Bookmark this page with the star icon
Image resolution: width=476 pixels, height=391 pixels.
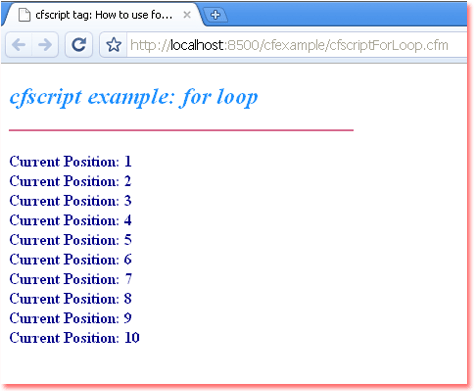[x=114, y=45]
